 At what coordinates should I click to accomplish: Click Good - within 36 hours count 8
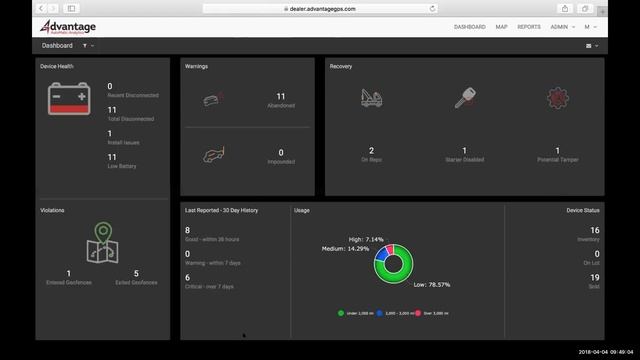click(187, 230)
